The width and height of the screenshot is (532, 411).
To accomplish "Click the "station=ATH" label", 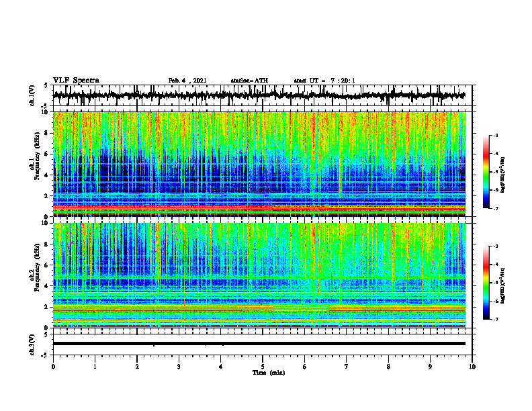I will (249, 81).
